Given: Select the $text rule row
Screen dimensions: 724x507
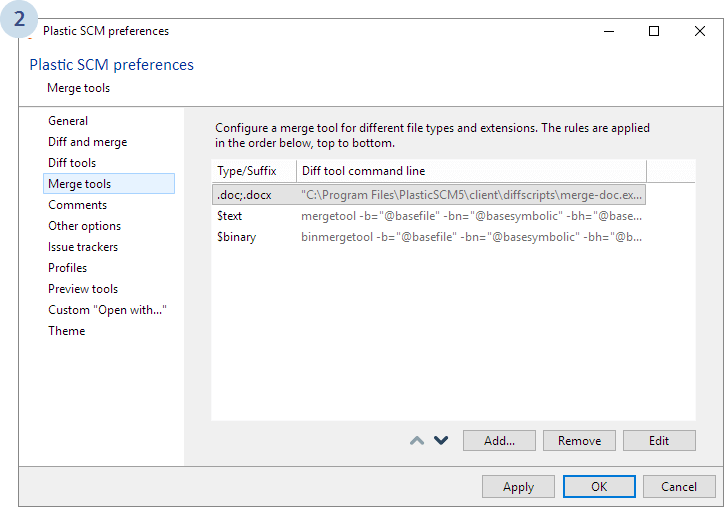Looking at the screenshot, I should click(x=429, y=216).
